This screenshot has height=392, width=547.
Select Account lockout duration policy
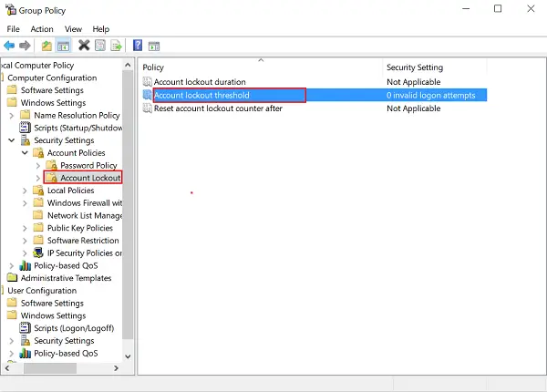(200, 82)
